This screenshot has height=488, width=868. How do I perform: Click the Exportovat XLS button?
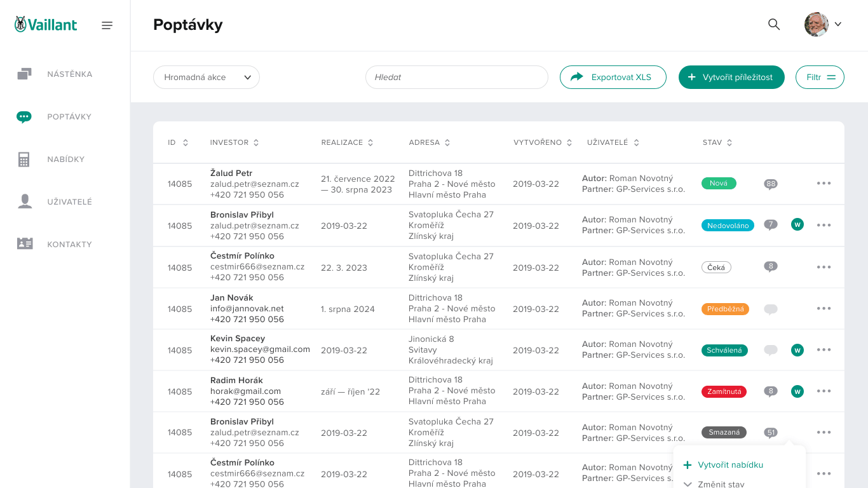click(613, 78)
